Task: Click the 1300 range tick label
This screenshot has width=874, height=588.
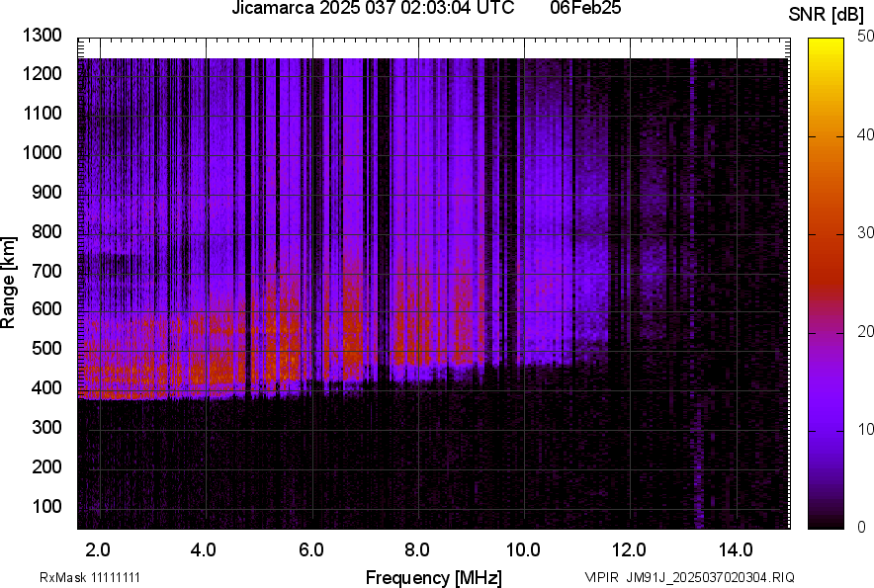Action: point(44,36)
